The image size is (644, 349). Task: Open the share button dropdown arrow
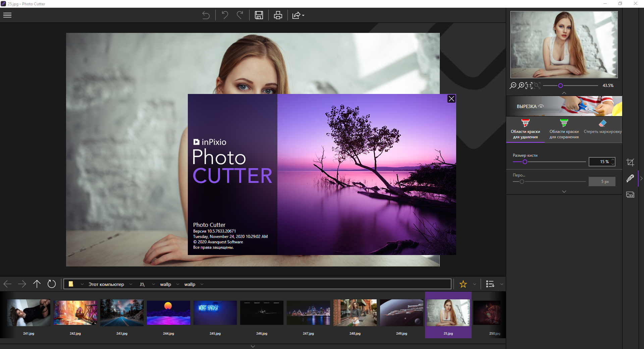(303, 15)
